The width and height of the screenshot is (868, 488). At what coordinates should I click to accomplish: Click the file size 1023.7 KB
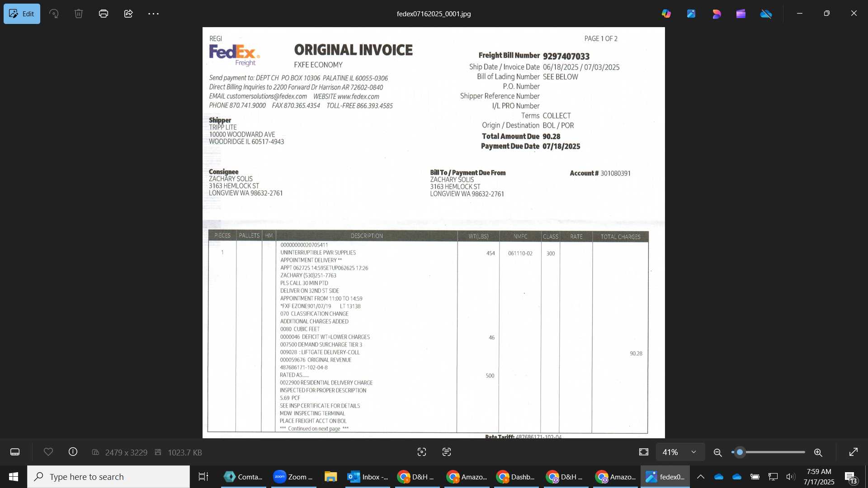(185, 452)
